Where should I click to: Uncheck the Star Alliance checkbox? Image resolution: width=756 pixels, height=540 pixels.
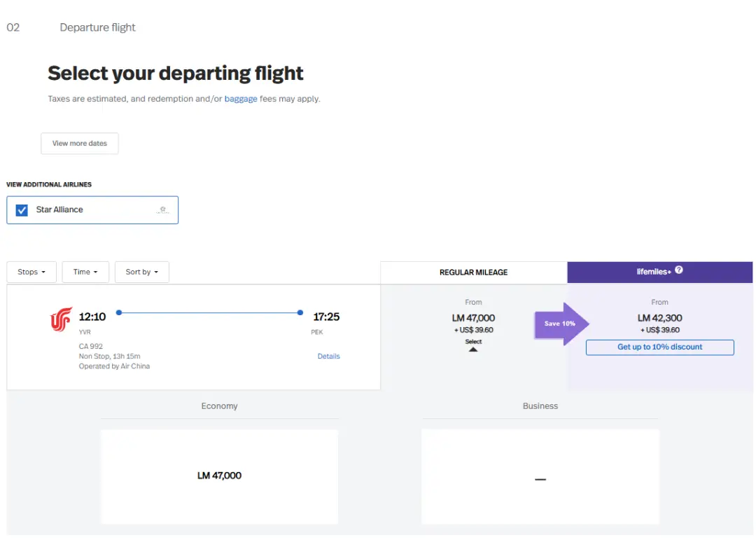click(x=22, y=210)
